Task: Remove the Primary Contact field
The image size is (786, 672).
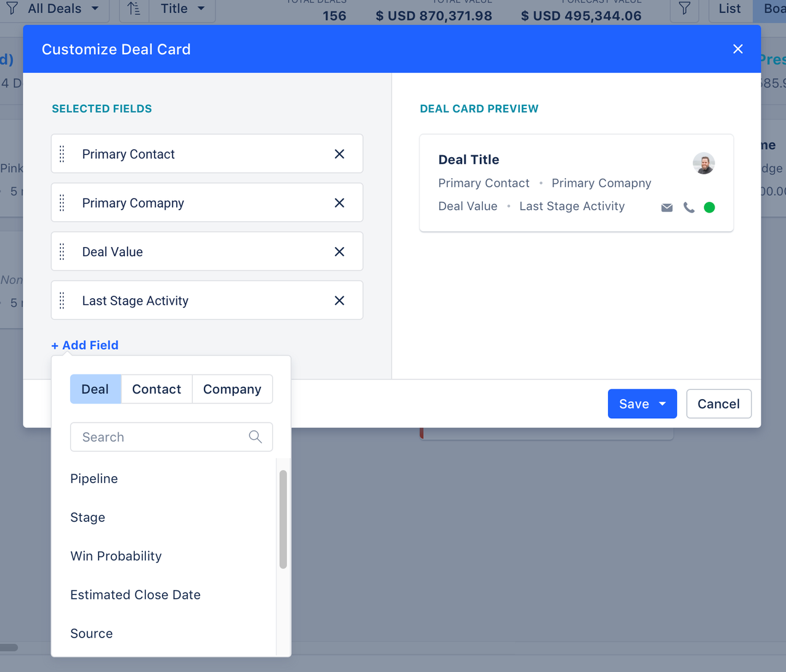Action: tap(339, 154)
